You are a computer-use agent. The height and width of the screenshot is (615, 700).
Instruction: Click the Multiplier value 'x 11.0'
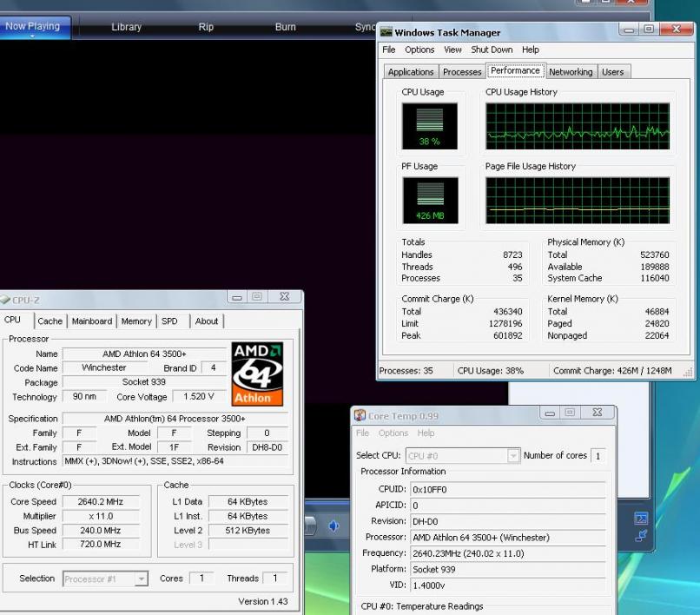(101, 516)
